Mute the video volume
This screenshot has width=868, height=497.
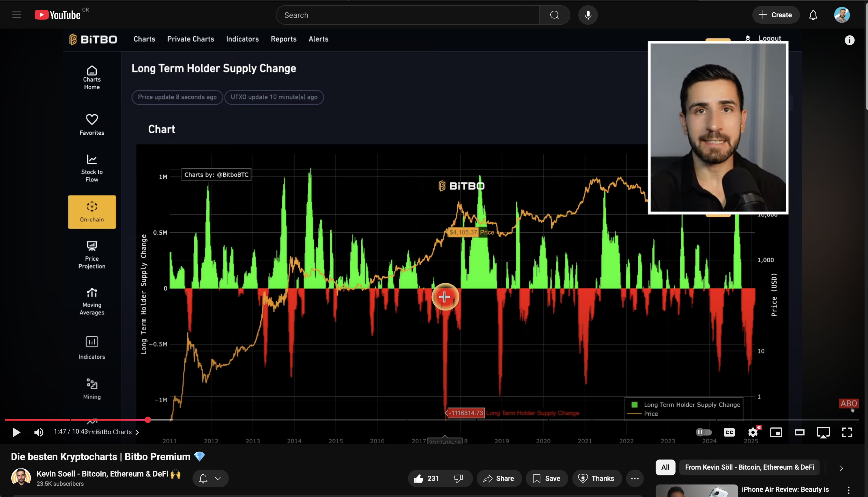click(x=39, y=432)
